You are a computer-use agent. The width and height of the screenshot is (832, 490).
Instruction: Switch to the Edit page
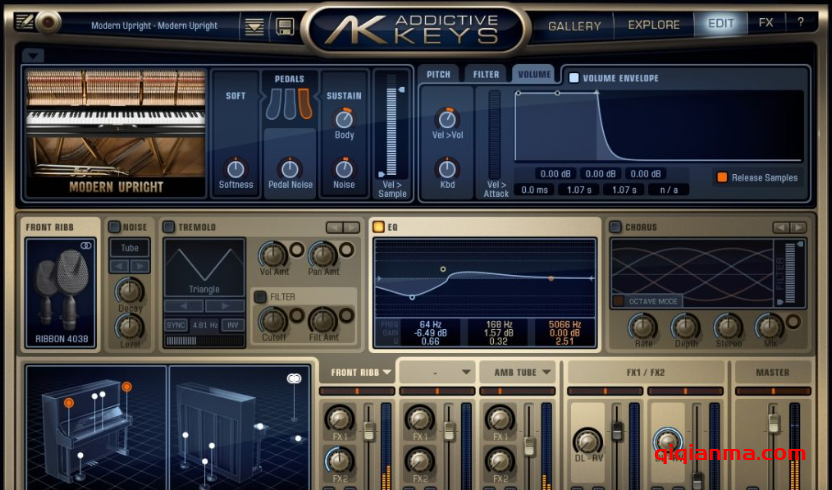click(721, 24)
